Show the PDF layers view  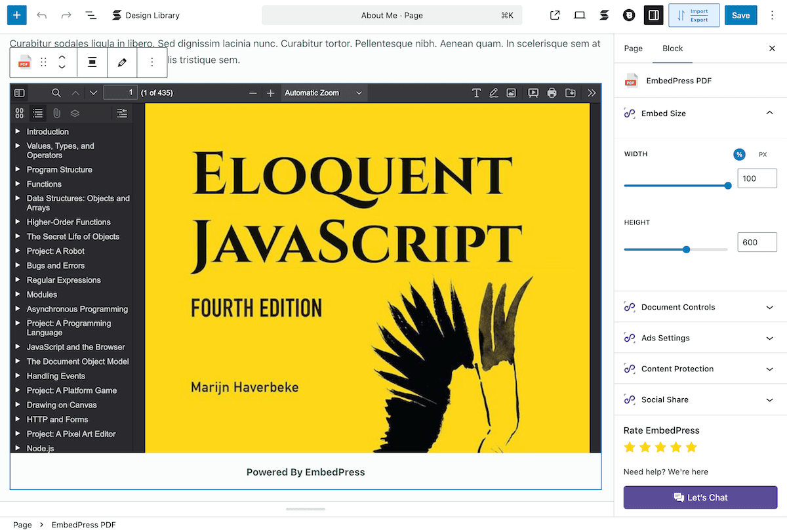[75, 113]
